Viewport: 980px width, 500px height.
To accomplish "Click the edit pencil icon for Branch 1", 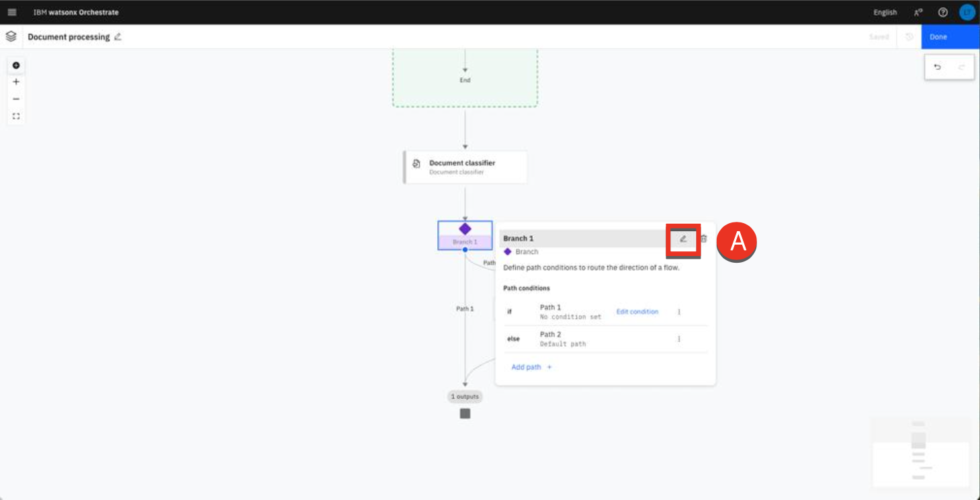I will click(x=683, y=239).
